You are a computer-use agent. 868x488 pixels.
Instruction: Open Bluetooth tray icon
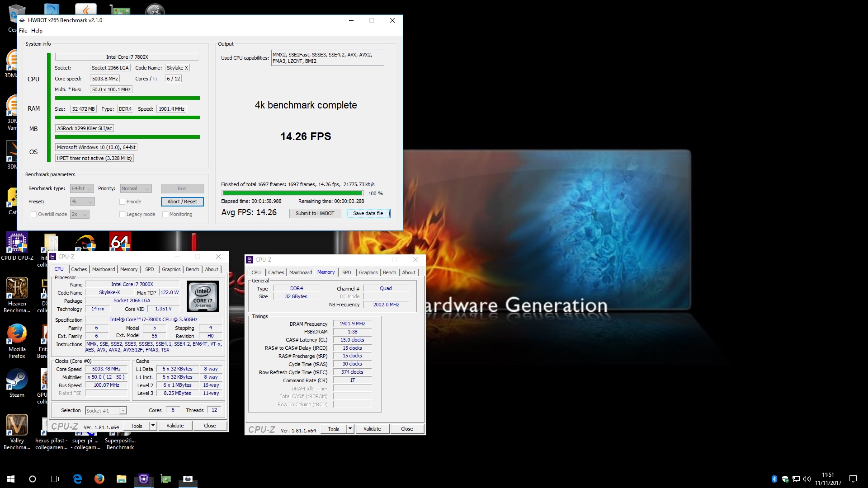click(774, 479)
